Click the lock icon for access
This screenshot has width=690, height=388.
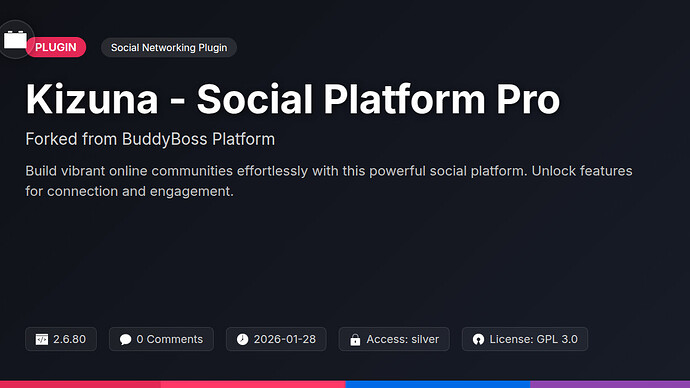pos(355,340)
